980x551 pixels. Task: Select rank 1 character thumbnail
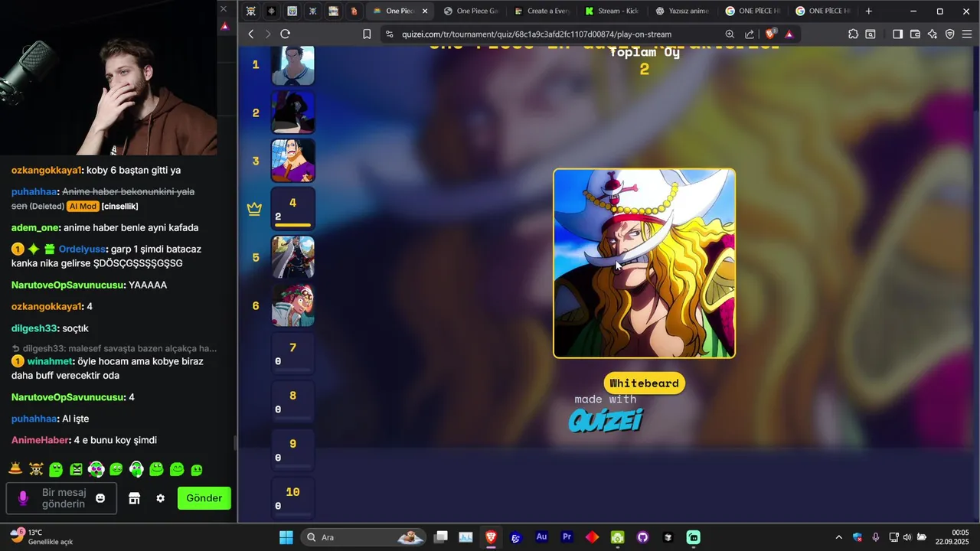pos(292,65)
